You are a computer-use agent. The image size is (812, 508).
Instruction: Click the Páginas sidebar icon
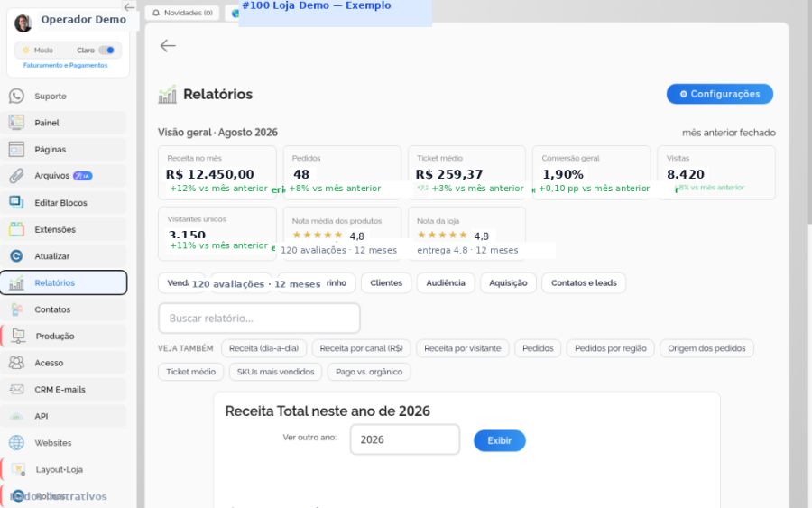pos(16,149)
